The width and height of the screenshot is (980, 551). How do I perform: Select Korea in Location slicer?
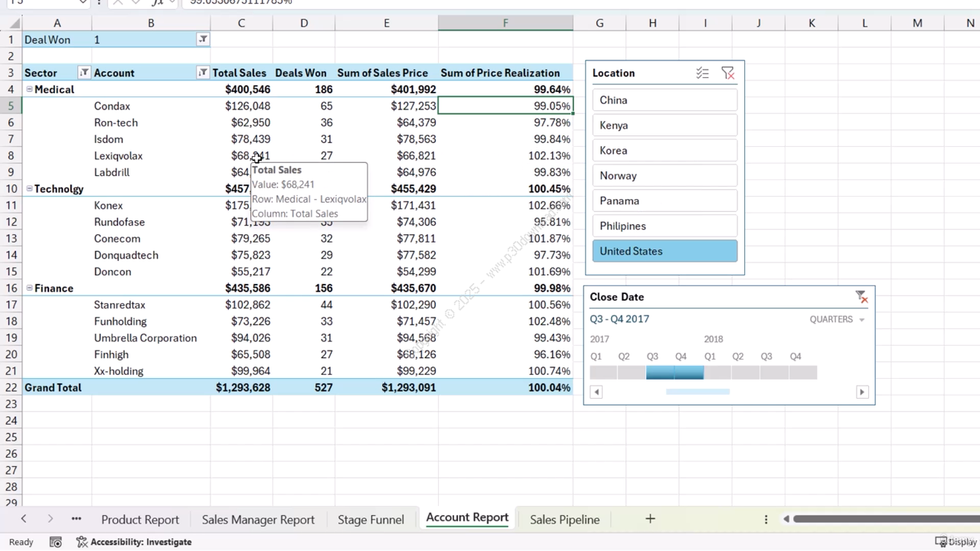tap(665, 151)
